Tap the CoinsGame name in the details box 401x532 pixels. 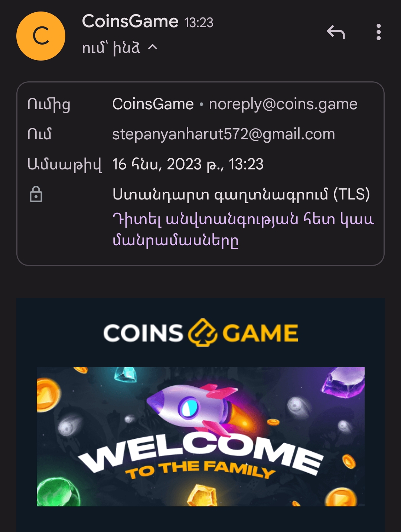(153, 104)
